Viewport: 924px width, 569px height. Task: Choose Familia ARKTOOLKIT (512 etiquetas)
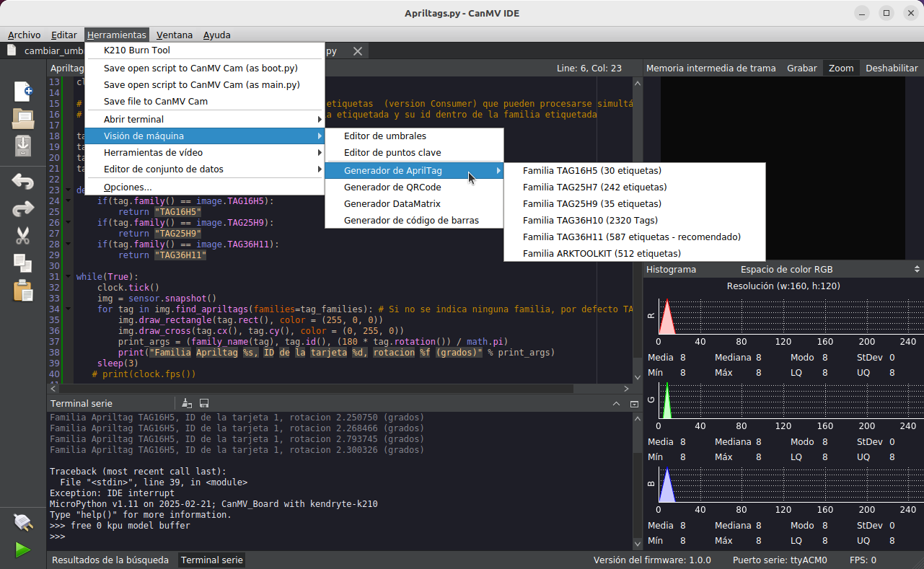635,253
